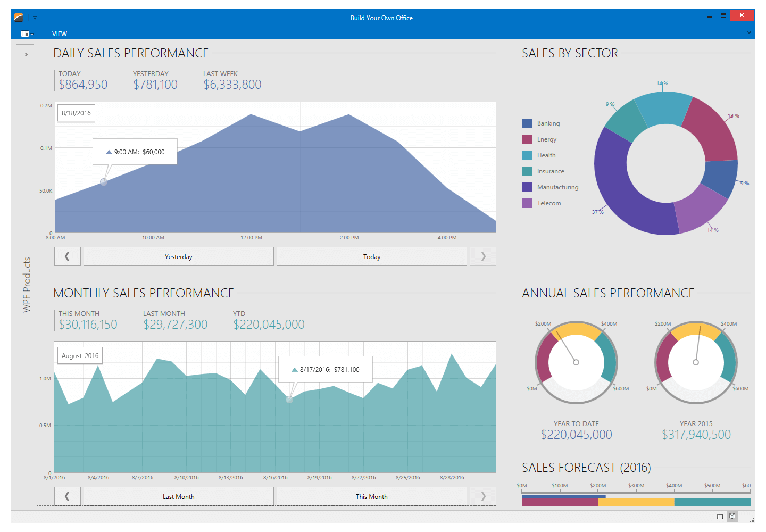Collapse the ribbon using the top-right chevron
This screenshot has height=532, width=766.
click(749, 32)
